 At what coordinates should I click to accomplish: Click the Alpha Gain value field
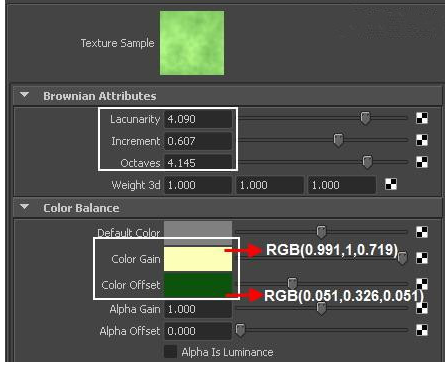[x=198, y=309]
